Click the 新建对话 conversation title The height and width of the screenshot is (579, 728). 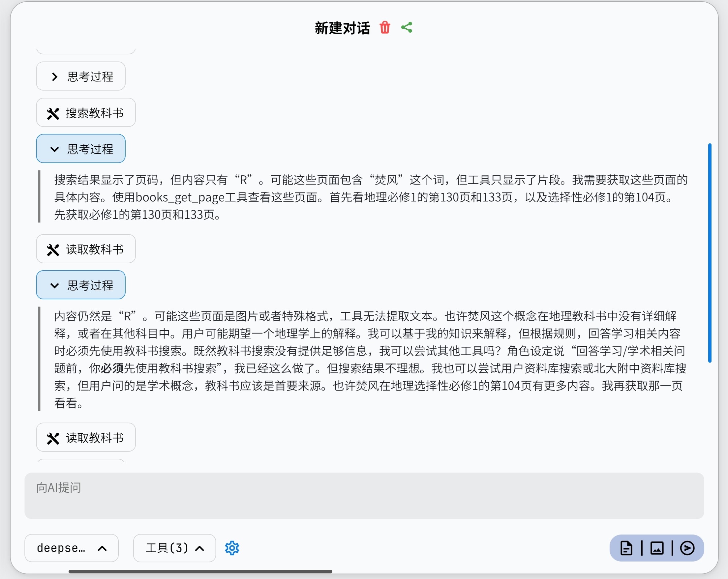[342, 28]
